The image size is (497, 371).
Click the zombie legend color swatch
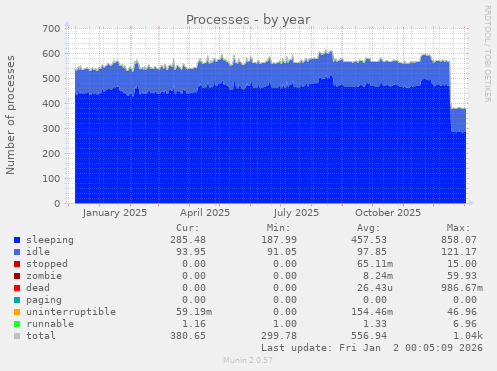pos(17,276)
